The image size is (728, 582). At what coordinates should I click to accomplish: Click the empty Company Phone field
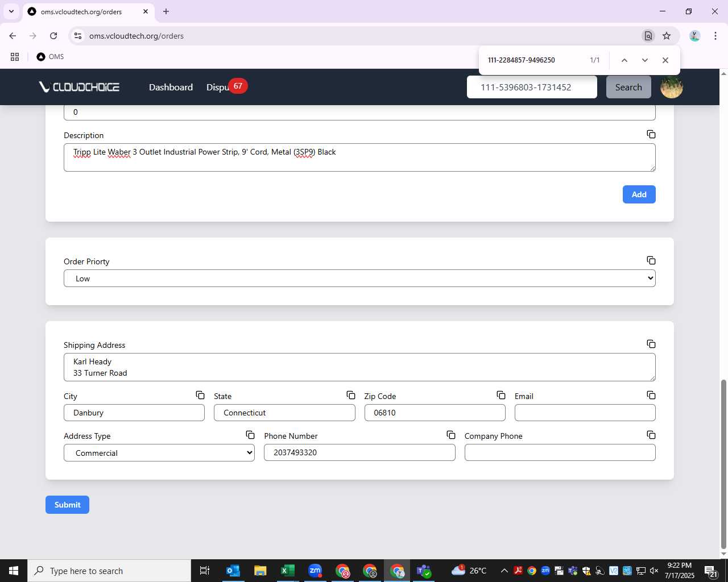[560, 452]
